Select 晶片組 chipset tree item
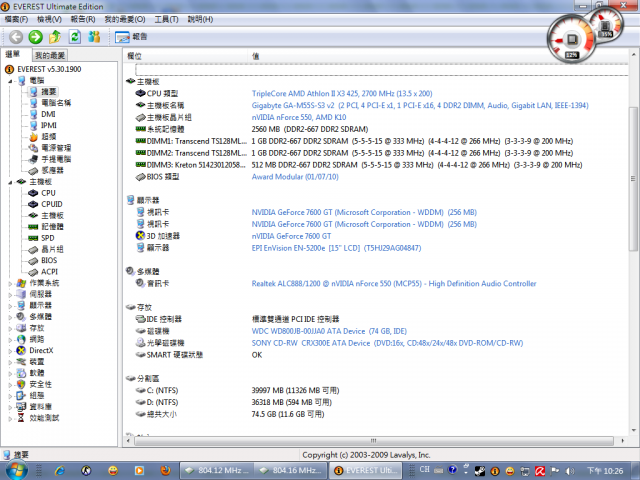 point(52,249)
